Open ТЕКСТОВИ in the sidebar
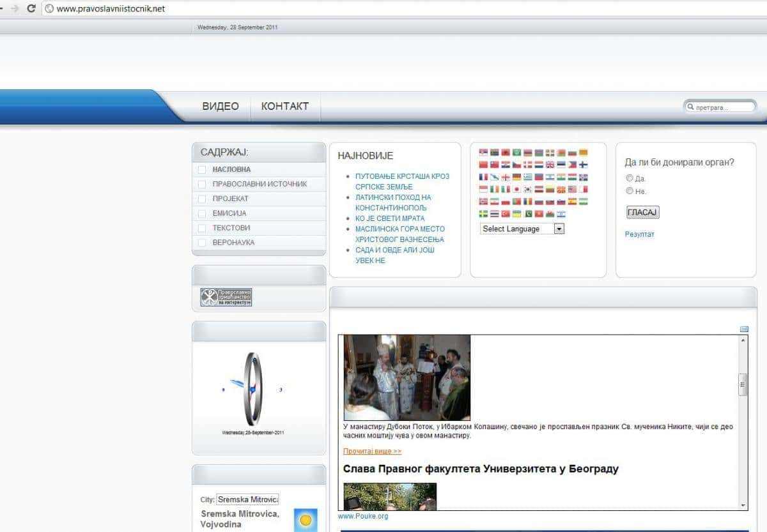The height and width of the screenshot is (532, 767). (231, 228)
